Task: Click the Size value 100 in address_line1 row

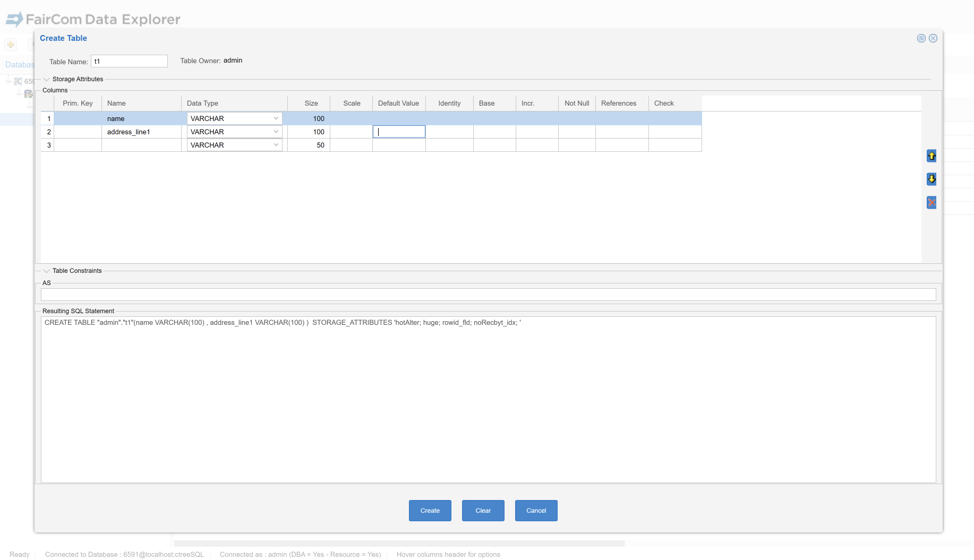Action: (309, 132)
